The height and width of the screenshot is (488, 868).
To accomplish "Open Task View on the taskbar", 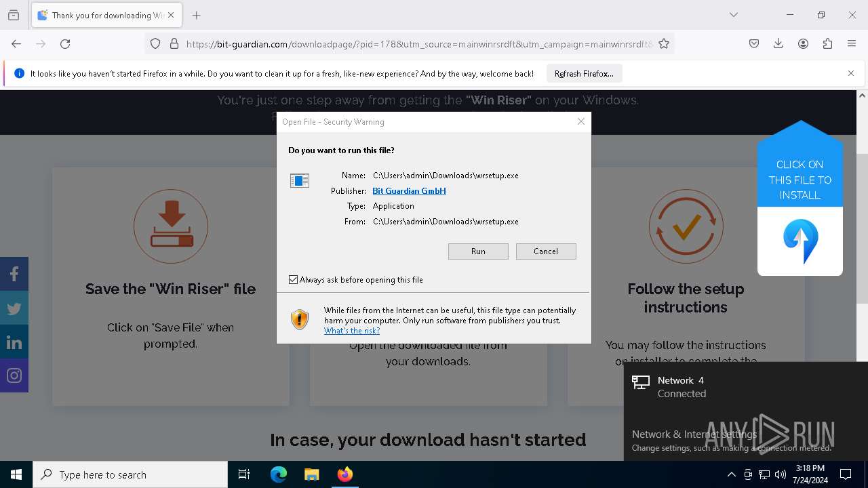I will click(x=244, y=474).
